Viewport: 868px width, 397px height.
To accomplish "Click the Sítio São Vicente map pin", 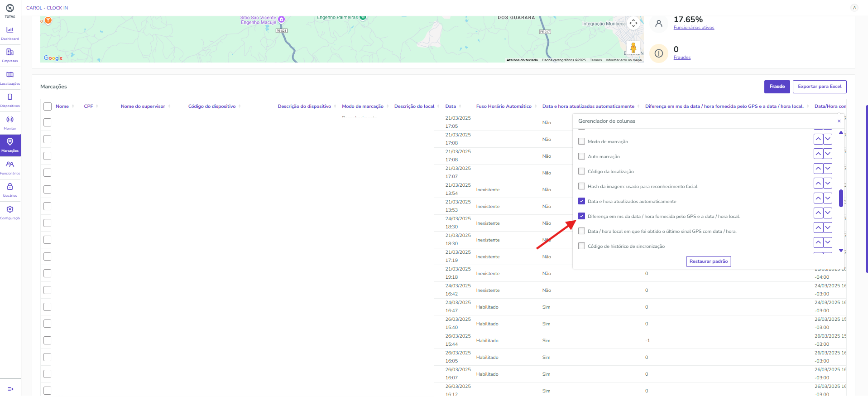I will pyautogui.click(x=281, y=19).
